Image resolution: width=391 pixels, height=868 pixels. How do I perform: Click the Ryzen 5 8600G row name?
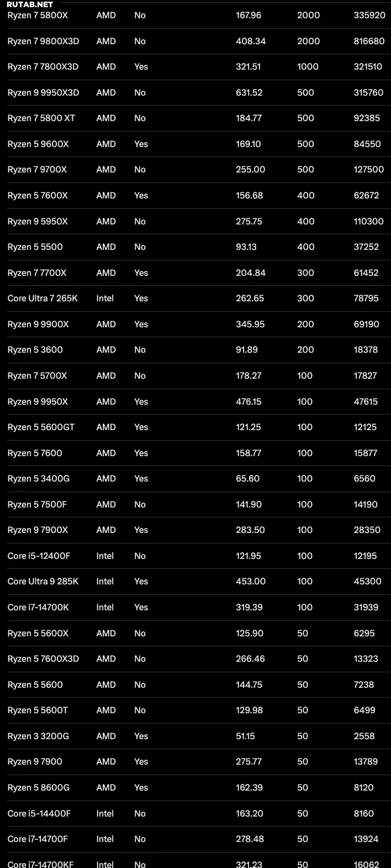39,788
